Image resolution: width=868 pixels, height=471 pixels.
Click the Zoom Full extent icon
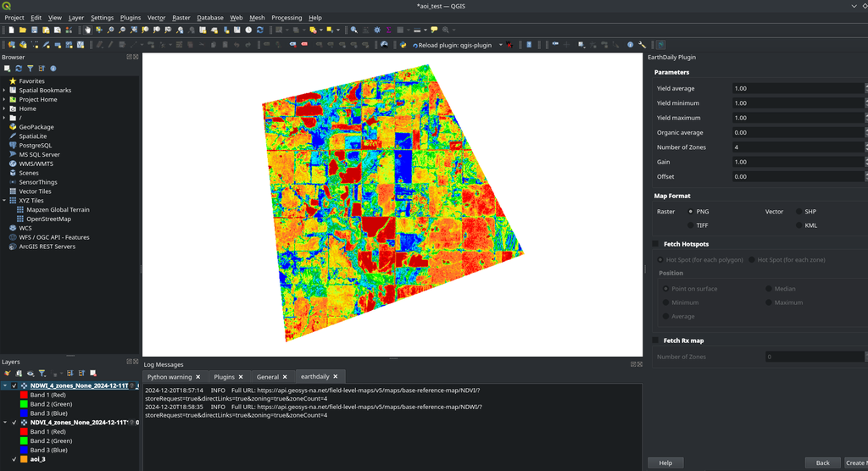tap(134, 30)
